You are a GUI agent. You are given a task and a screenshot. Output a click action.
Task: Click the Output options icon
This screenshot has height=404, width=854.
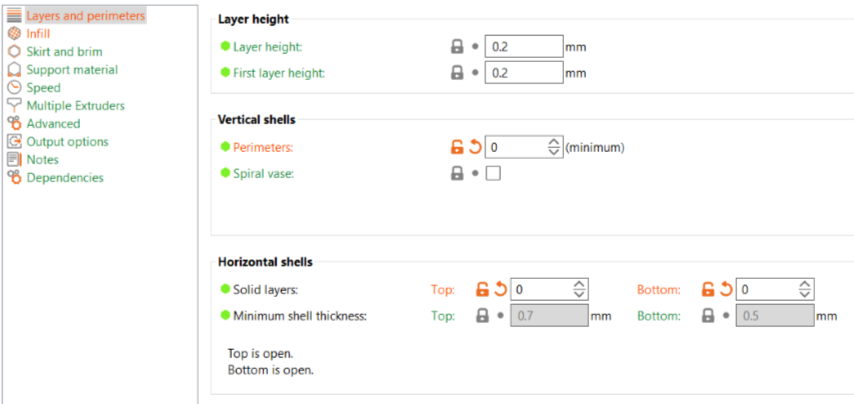[x=15, y=142]
